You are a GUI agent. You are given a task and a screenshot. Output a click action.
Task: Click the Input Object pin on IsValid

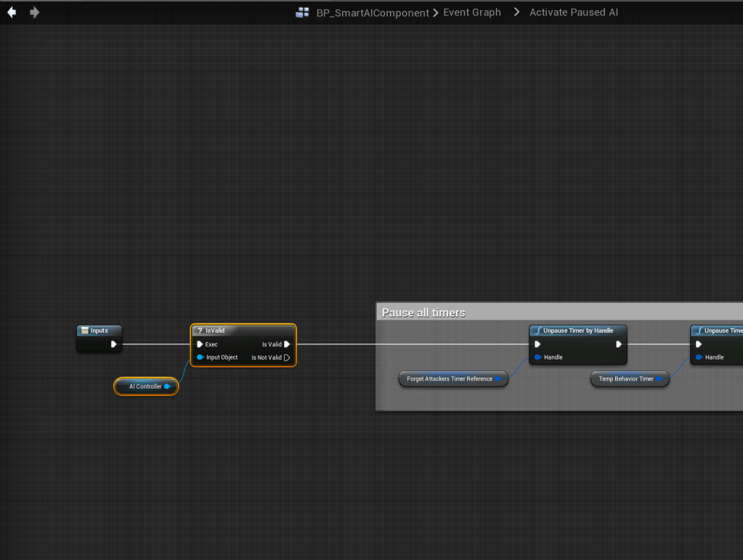pos(200,357)
